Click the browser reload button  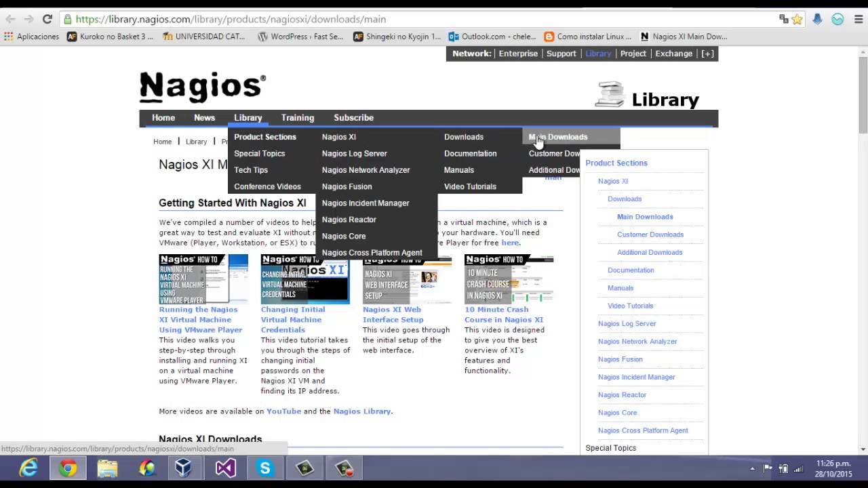click(x=47, y=20)
